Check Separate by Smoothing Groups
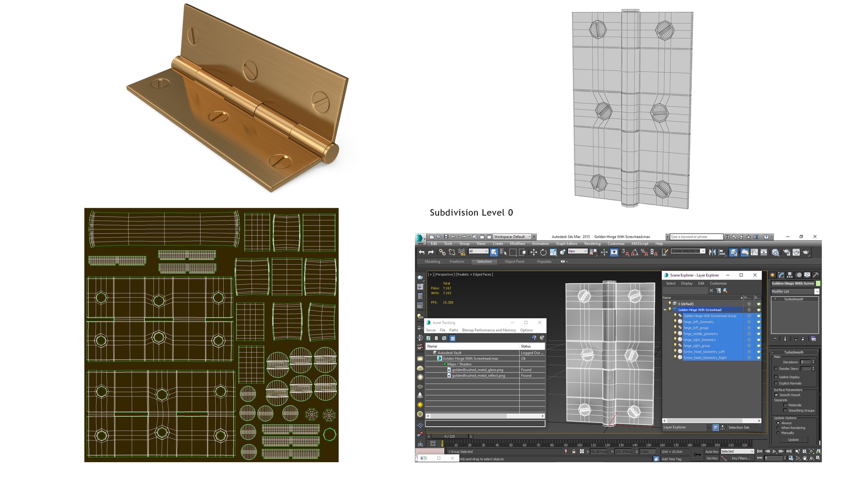This screenshot has width=868, height=488. (x=785, y=410)
